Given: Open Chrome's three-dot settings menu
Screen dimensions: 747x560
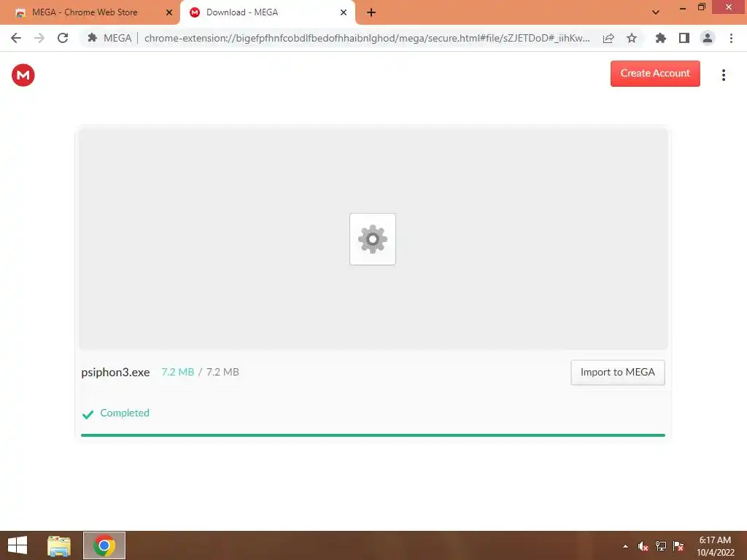Looking at the screenshot, I should [731, 38].
